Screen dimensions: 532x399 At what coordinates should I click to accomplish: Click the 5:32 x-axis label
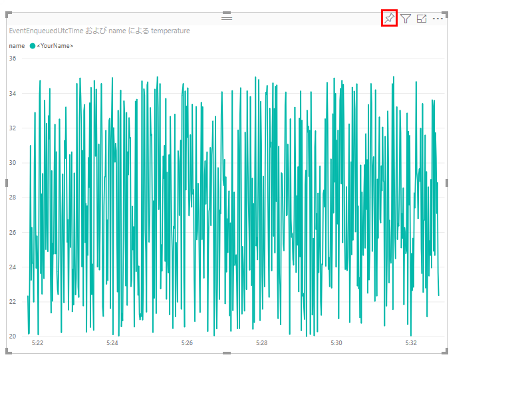411,343
